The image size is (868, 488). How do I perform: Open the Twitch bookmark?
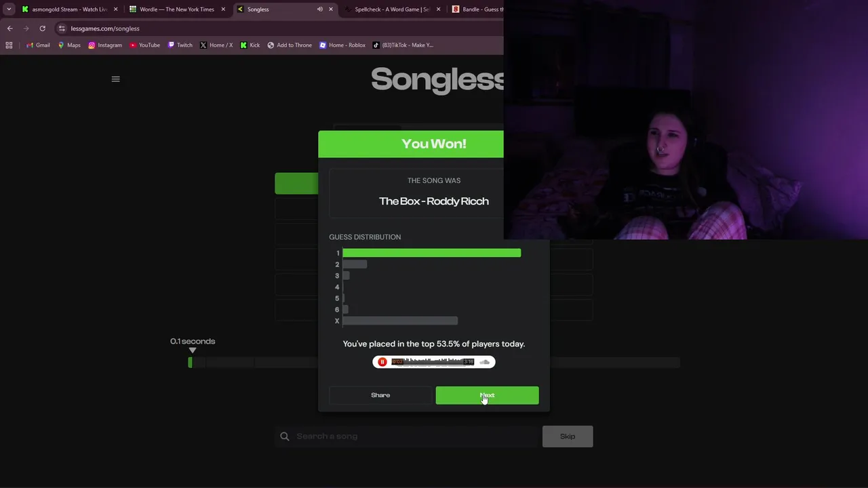click(180, 45)
